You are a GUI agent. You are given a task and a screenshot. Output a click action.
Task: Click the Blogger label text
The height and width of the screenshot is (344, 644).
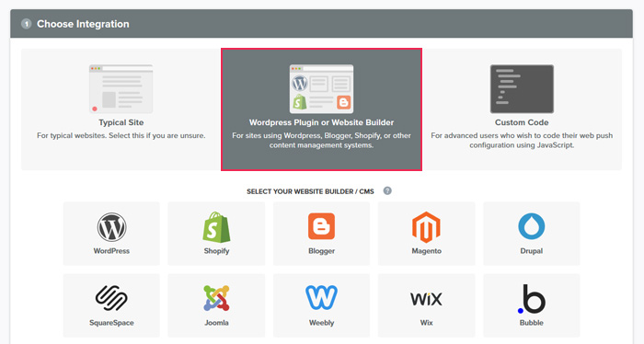pos(322,251)
